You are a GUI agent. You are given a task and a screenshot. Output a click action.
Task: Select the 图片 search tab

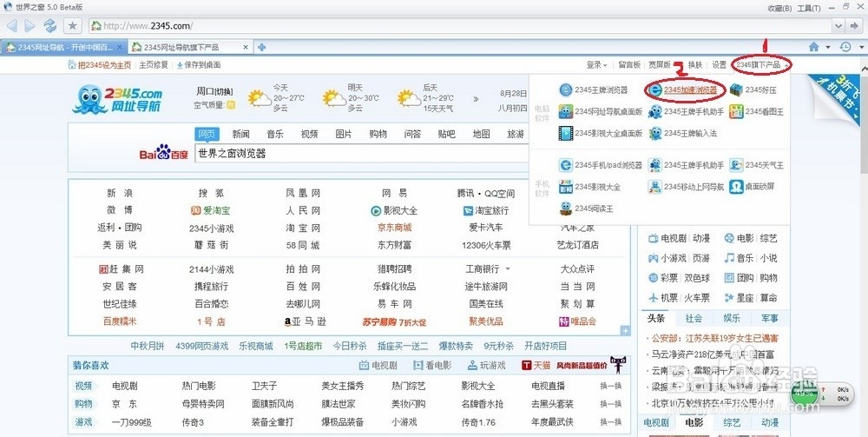tap(344, 134)
